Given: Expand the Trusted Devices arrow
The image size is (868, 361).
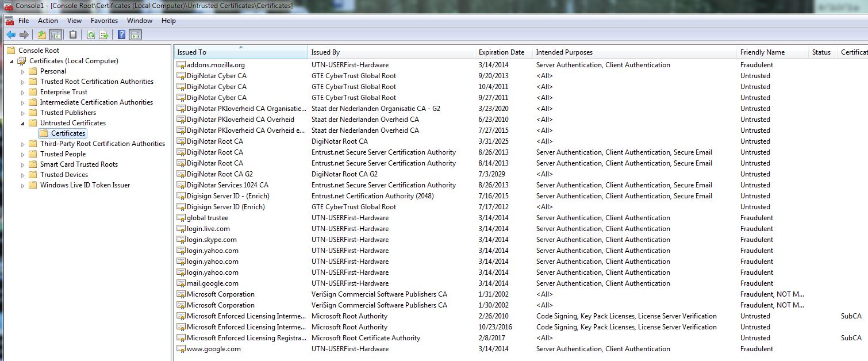Looking at the screenshot, I should click(23, 175).
